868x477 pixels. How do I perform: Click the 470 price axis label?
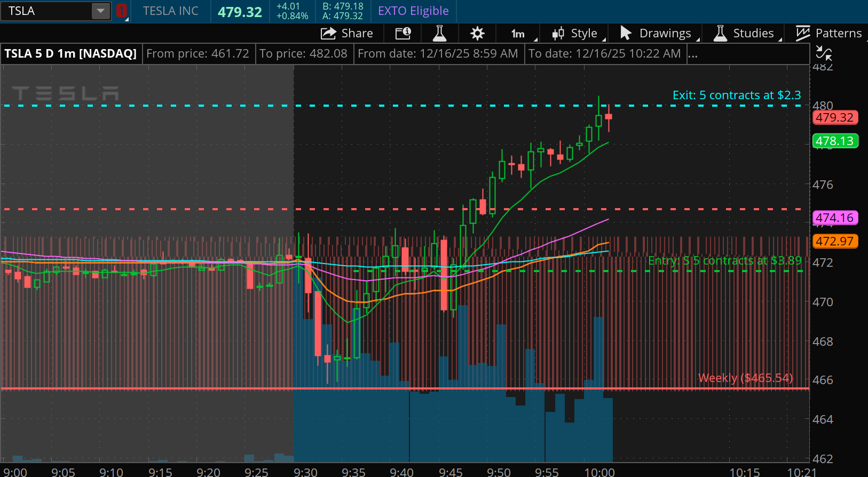[823, 302]
